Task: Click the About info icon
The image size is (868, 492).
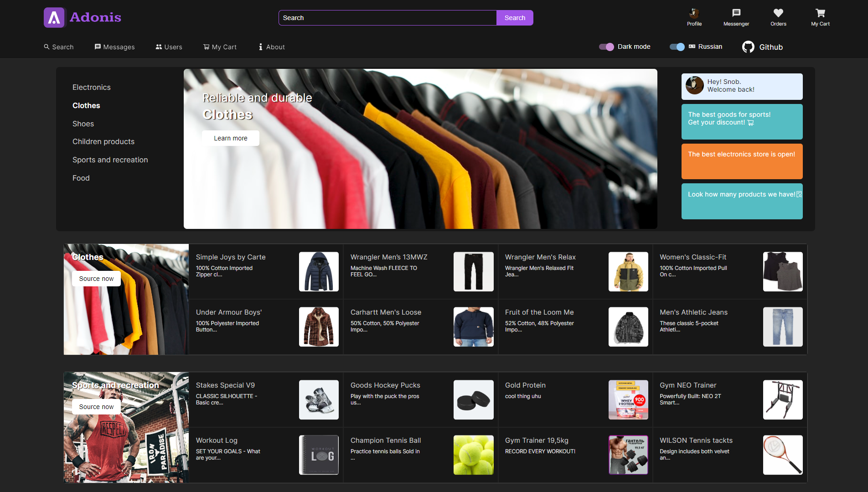Action: (261, 47)
